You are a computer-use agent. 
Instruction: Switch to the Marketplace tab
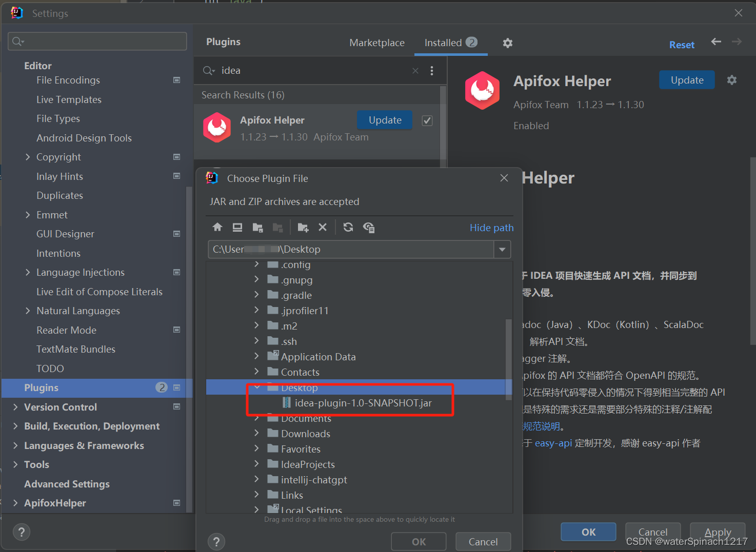(x=377, y=43)
